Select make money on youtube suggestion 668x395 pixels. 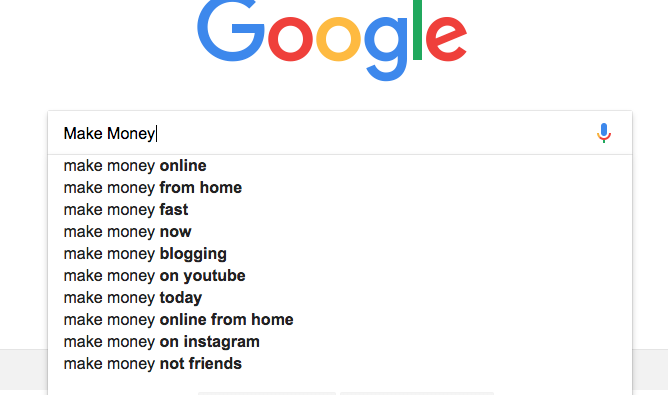click(x=340, y=276)
